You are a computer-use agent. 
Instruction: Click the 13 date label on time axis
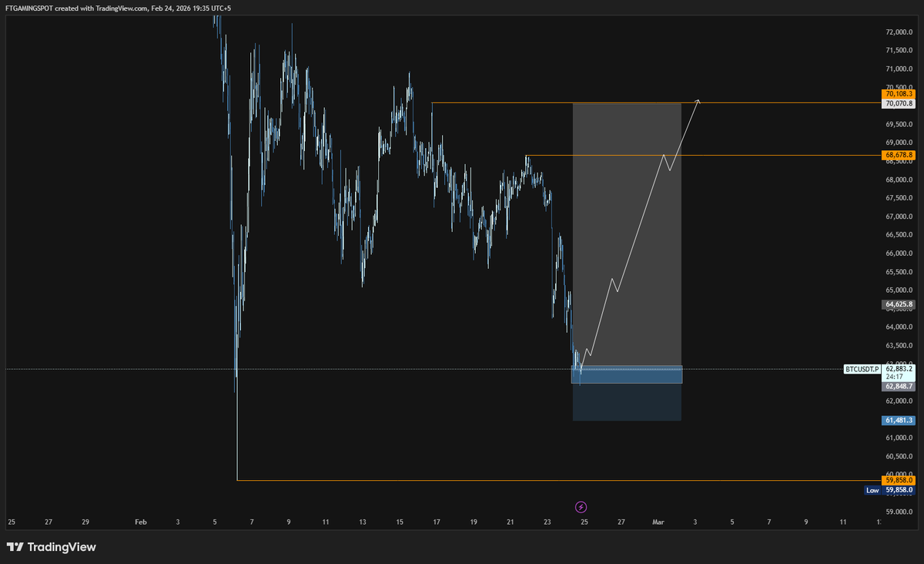click(363, 522)
